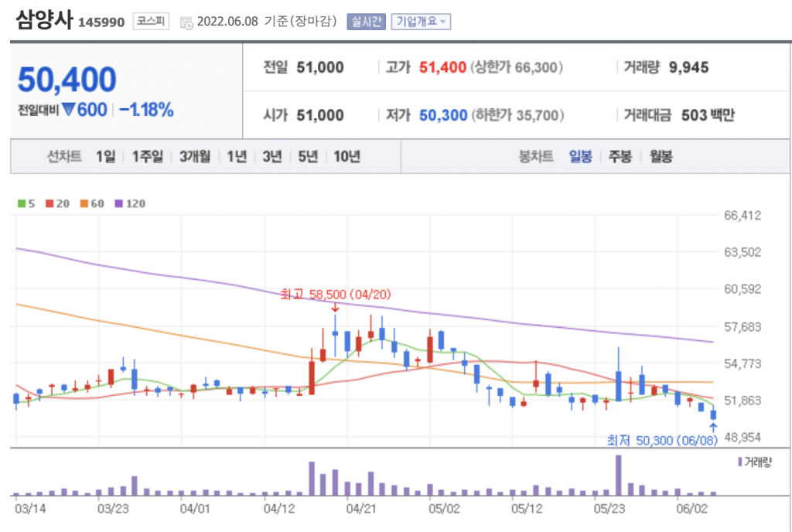Switch to 월봉 monthly candle chart

(661, 156)
